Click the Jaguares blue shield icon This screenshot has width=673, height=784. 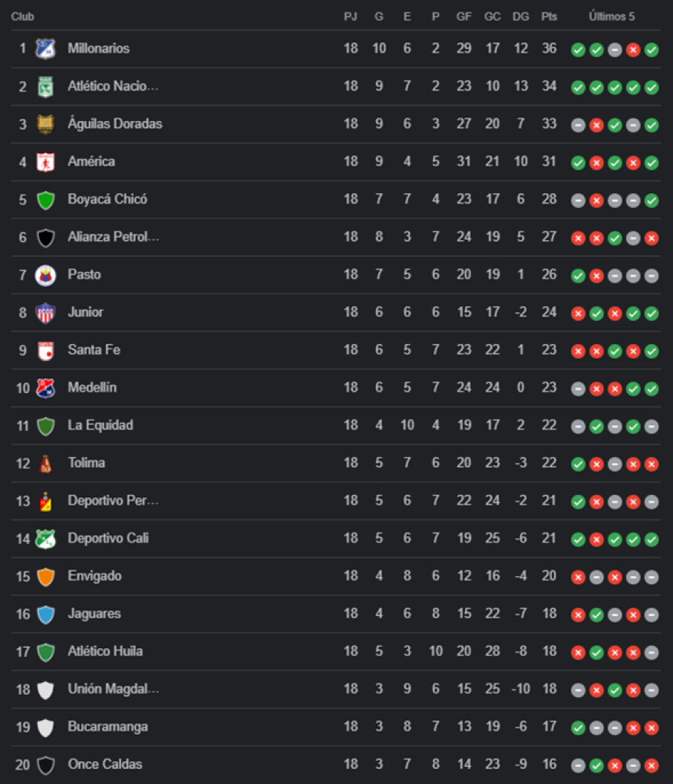coord(46,615)
